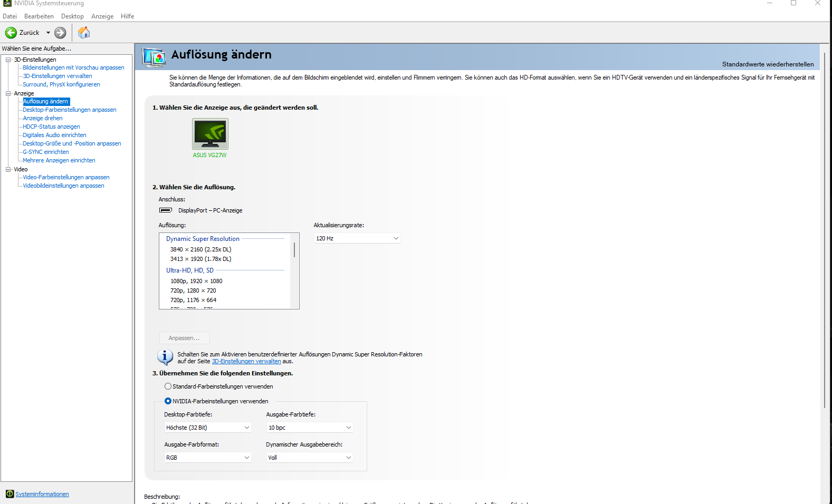Open the Desktop-Farbtiefe dropdown
The height and width of the screenshot is (504, 832).
(x=208, y=428)
